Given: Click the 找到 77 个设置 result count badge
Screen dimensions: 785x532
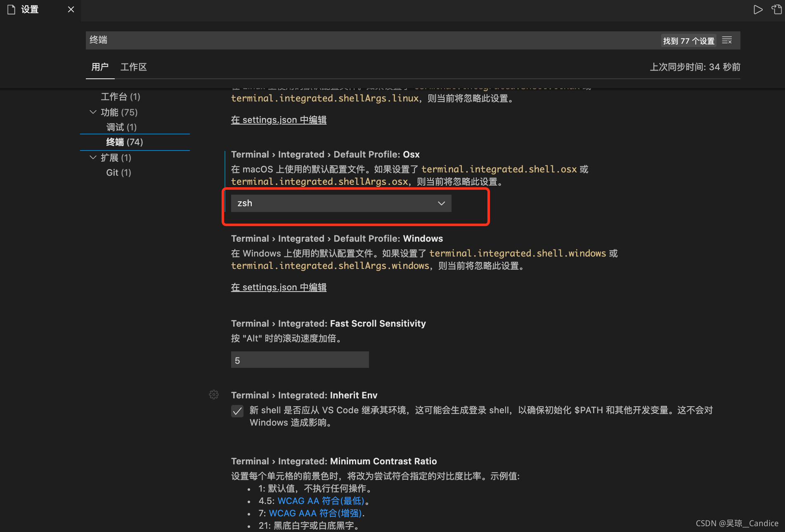Looking at the screenshot, I should coord(688,41).
